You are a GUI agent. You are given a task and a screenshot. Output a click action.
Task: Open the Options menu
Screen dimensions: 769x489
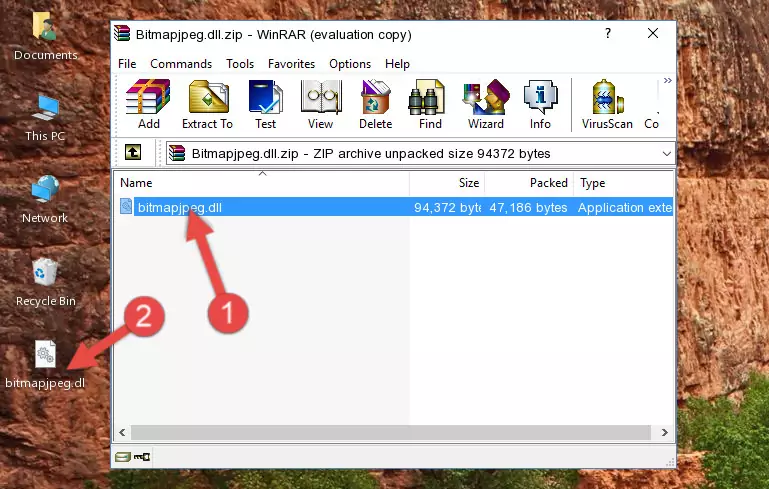tap(350, 64)
